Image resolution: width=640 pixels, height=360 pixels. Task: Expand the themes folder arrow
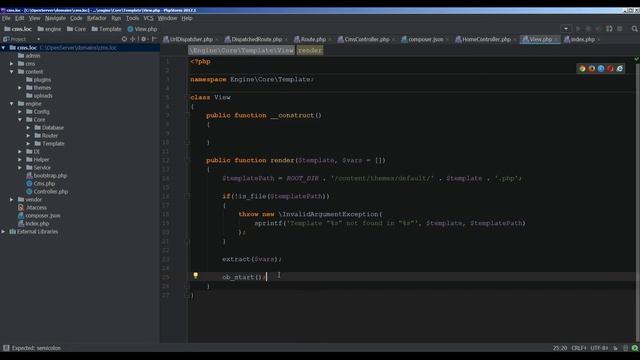(20, 88)
